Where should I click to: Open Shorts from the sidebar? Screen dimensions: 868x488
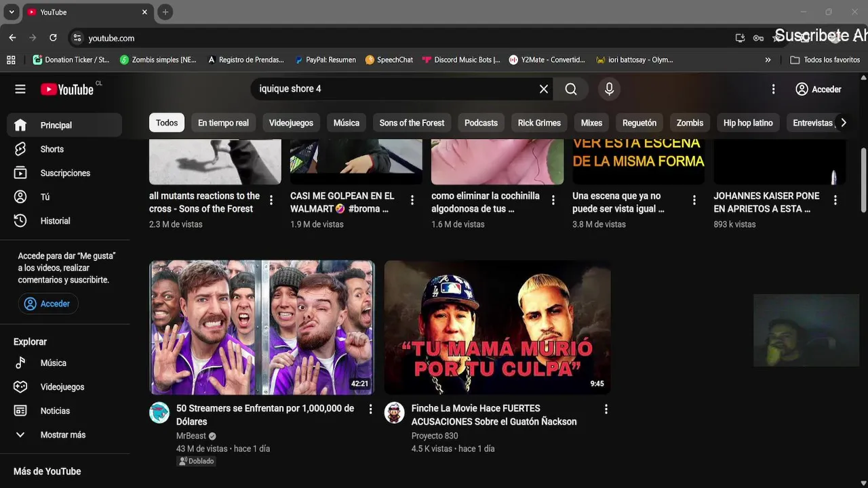tap(64, 149)
